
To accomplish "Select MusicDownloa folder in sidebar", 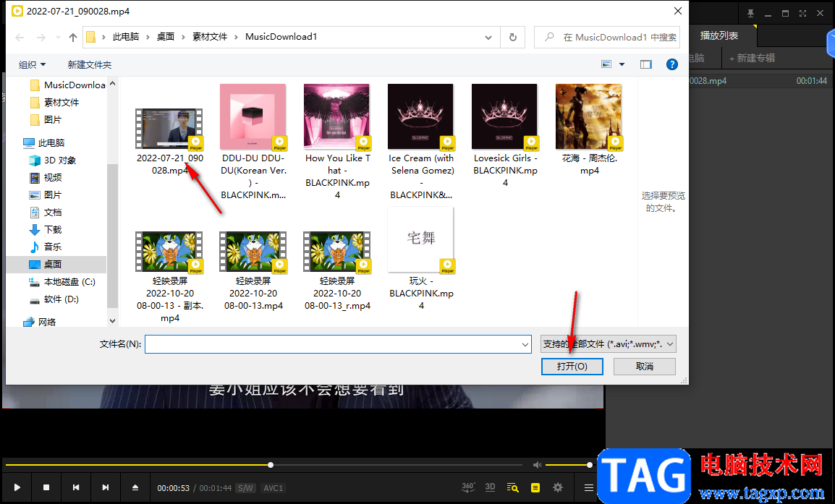I will pos(68,85).
